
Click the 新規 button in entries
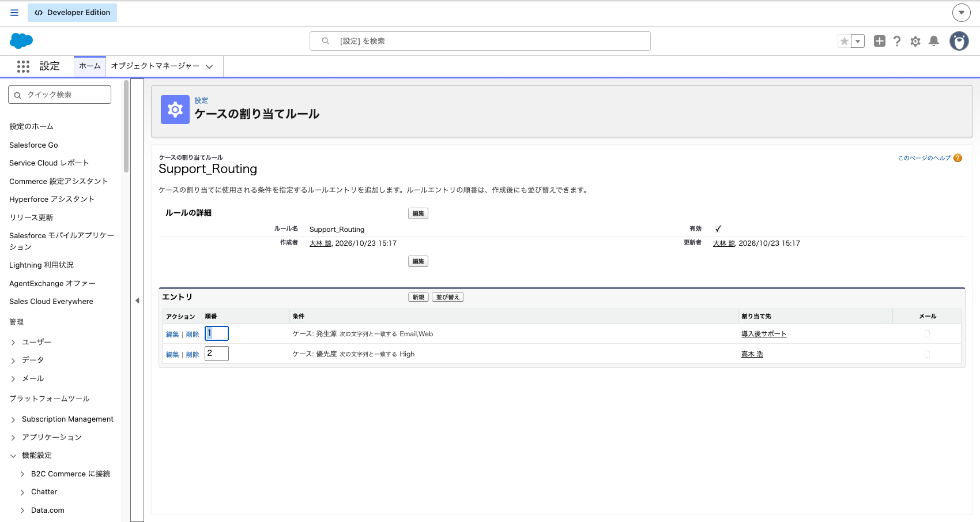[419, 297]
